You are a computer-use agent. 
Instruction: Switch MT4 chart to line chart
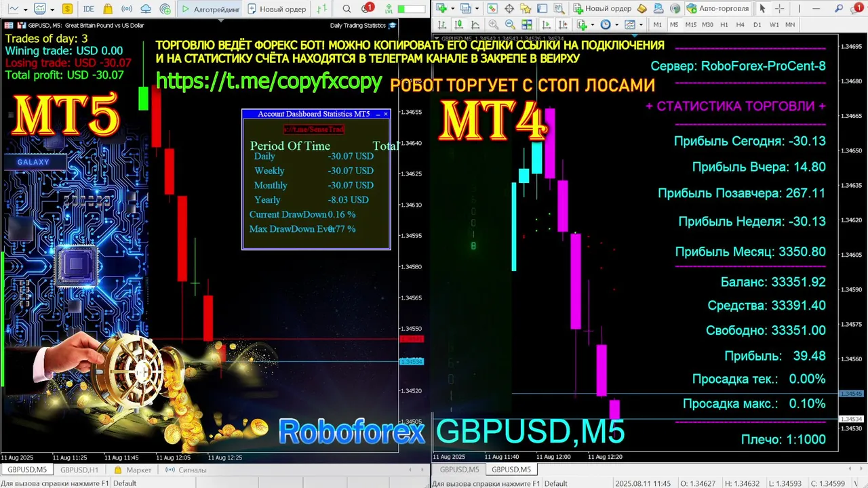[475, 24]
